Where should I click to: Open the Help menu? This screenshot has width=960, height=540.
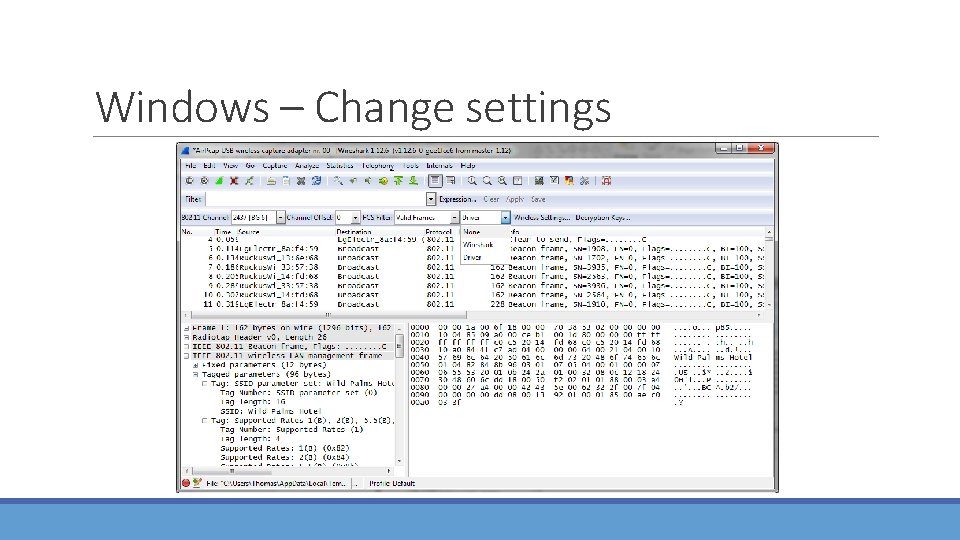pyautogui.click(x=468, y=165)
